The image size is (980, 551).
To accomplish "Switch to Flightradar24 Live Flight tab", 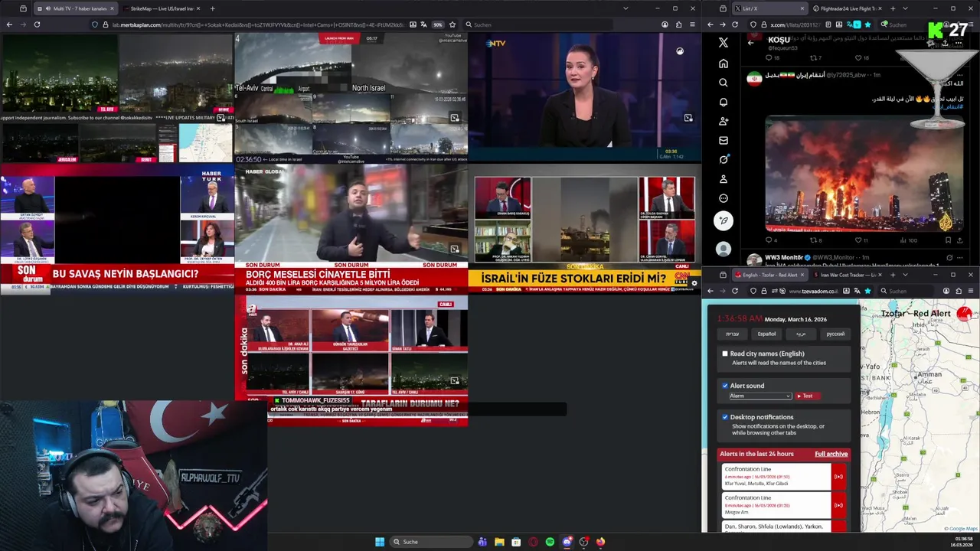I will pos(848,8).
